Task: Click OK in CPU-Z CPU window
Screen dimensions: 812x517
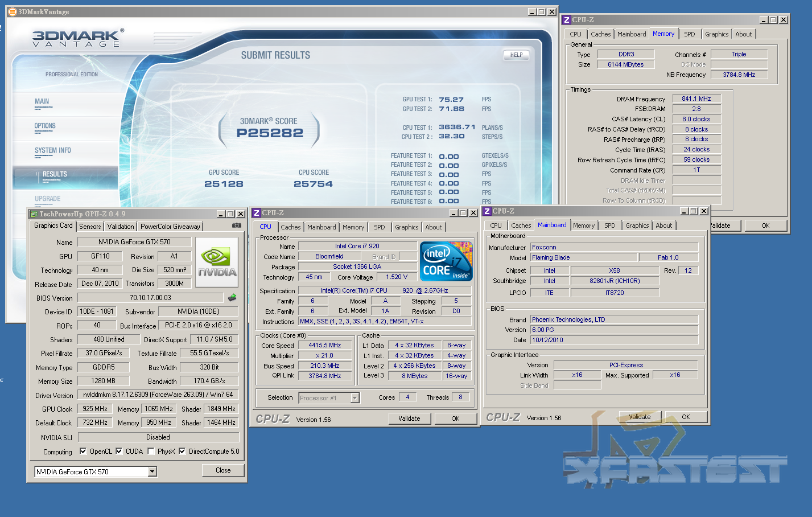Action: tap(455, 418)
